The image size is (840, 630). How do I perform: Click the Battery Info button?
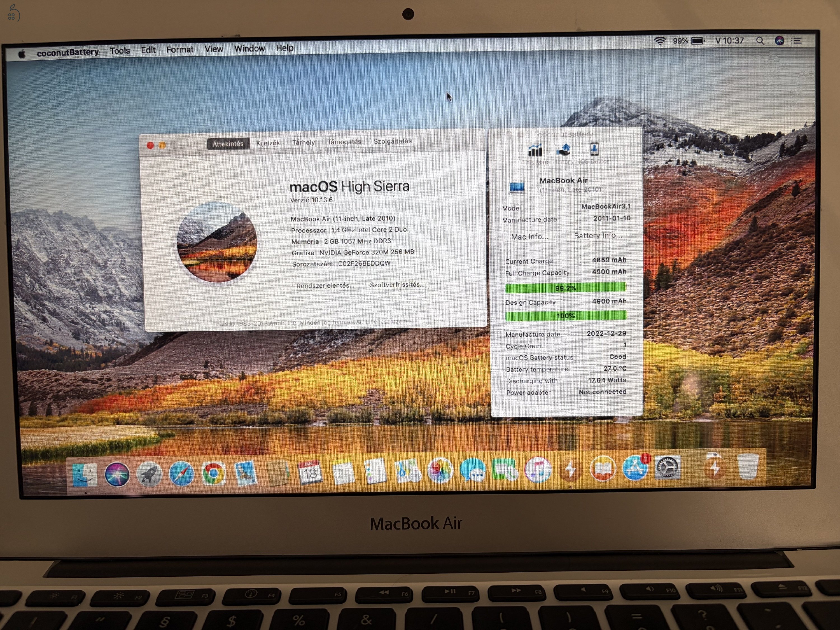point(598,235)
